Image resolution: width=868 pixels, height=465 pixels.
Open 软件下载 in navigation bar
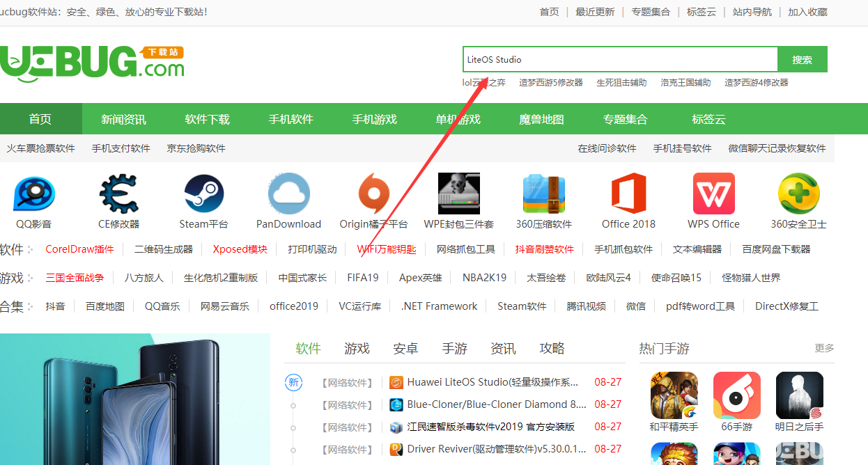tap(208, 119)
